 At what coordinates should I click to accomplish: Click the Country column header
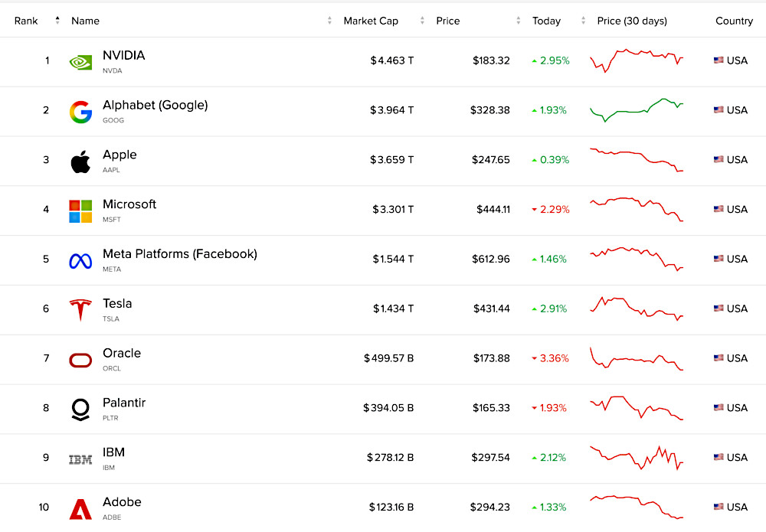point(734,21)
